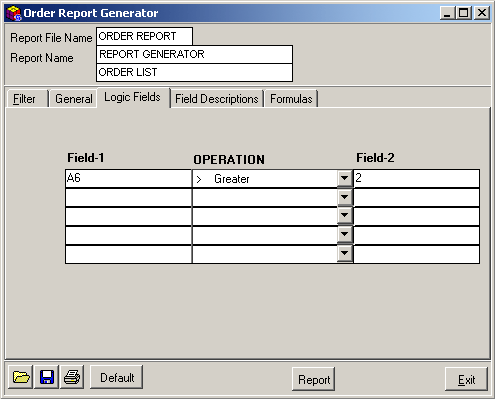Screen dimensions: 495x399
Task: Click the empty second row Field-1 cell
Action: (128, 197)
